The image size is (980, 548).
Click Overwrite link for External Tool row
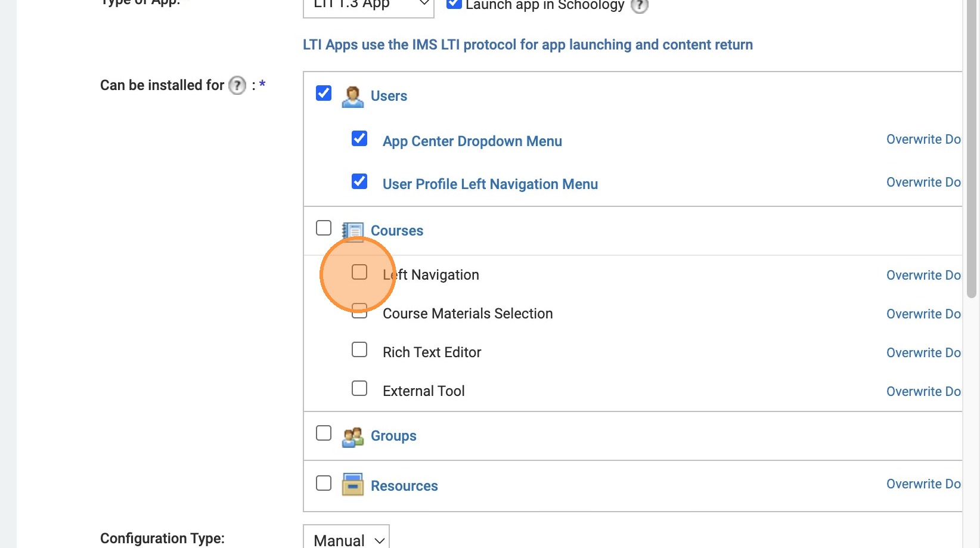(x=923, y=391)
